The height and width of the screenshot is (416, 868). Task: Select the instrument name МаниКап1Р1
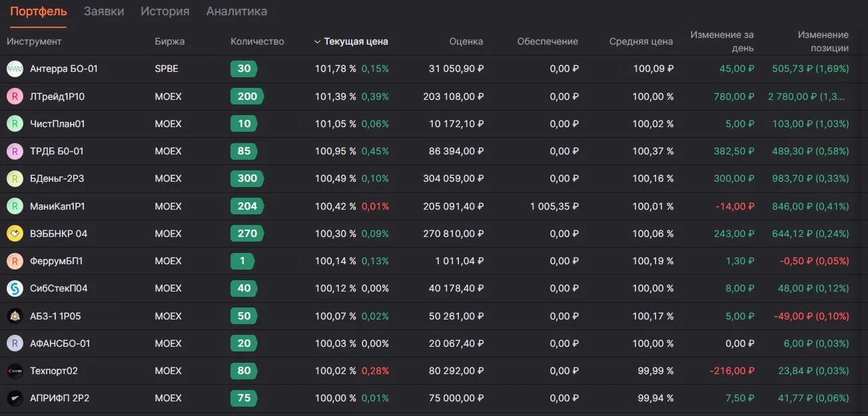(x=57, y=206)
